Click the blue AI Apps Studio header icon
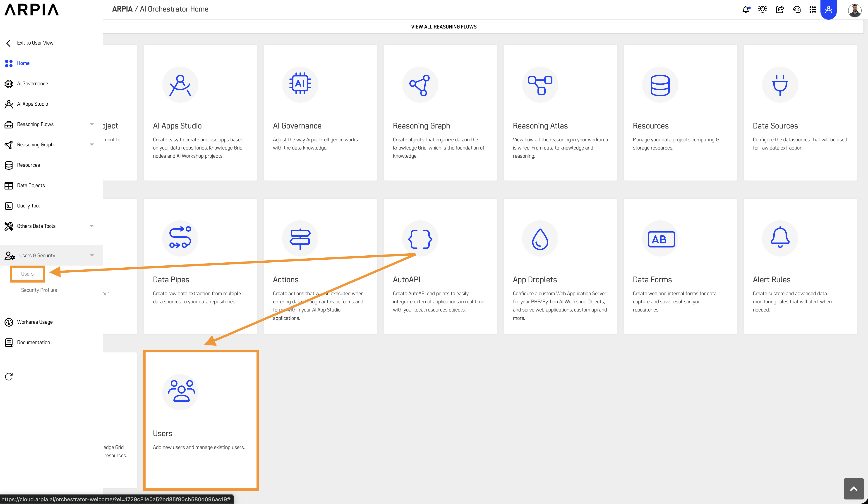 [x=829, y=9]
